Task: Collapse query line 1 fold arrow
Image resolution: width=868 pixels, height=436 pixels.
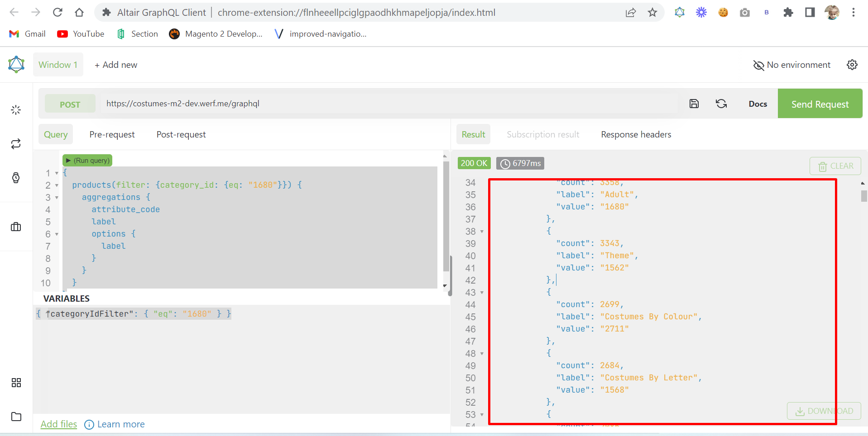Action: tap(57, 173)
